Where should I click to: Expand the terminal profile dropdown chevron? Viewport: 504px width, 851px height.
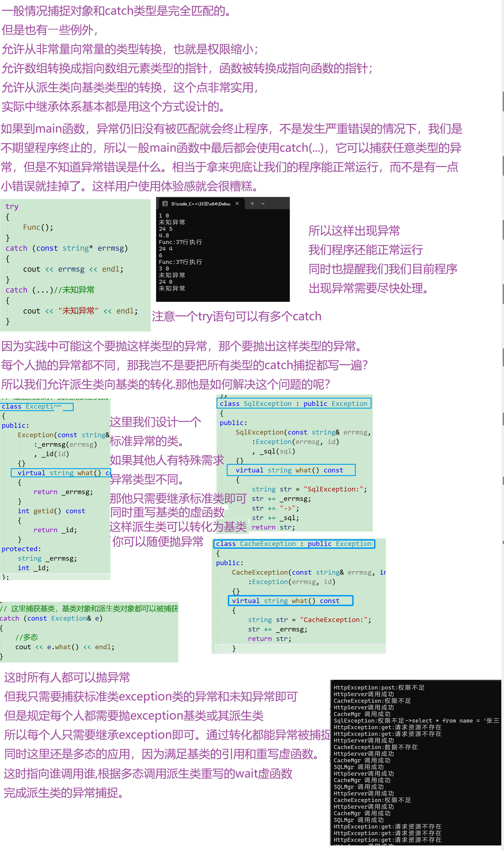tap(263, 204)
